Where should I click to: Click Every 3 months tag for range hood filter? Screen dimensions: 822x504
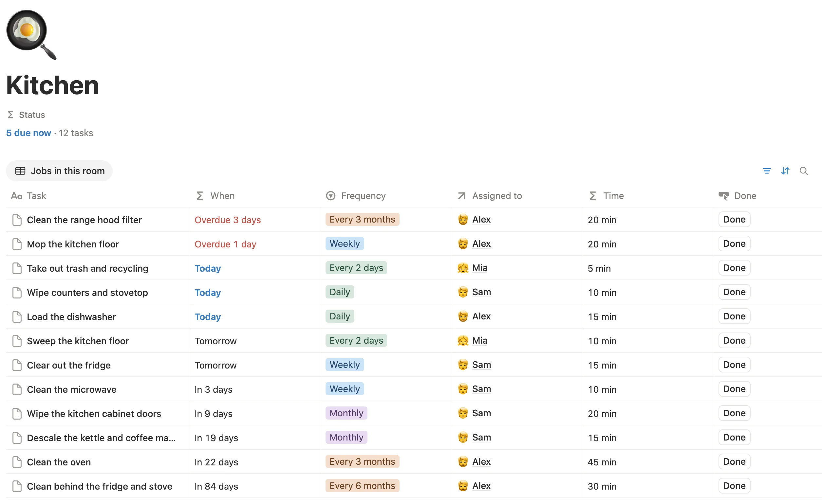(362, 219)
